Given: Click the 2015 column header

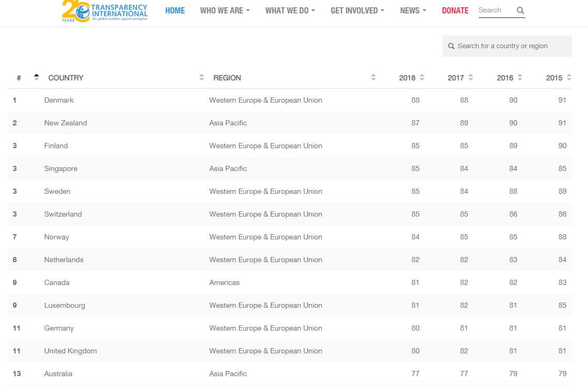Looking at the screenshot, I should (554, 78).
